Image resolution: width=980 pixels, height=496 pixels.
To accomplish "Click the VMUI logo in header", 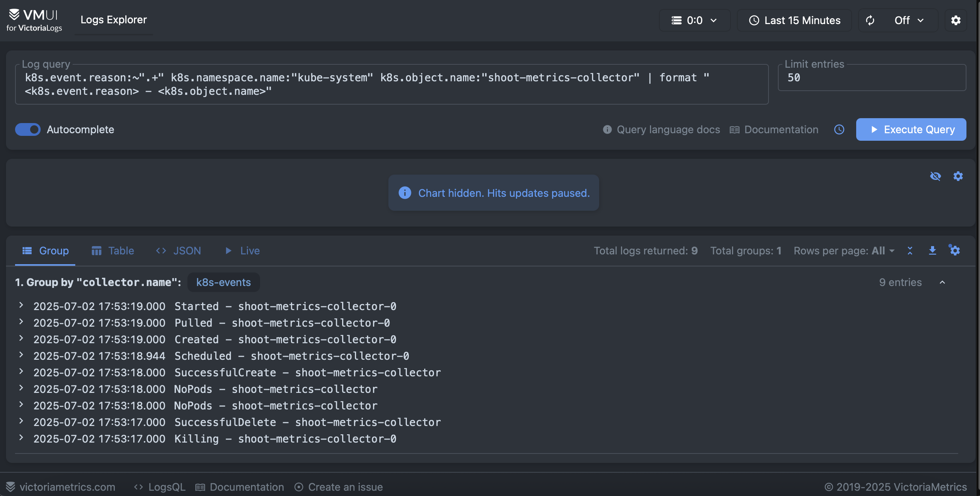I will click(x=34, y=20).
